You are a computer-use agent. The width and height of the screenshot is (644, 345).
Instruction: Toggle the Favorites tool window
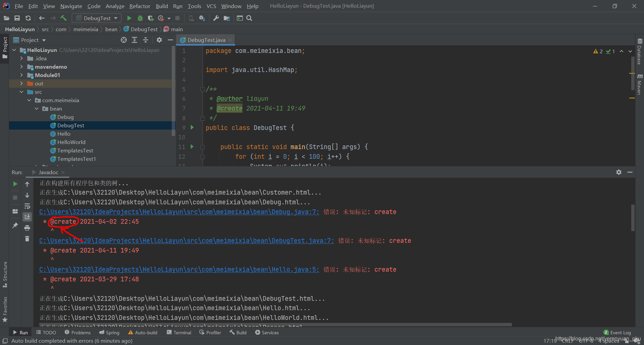point(5,309)
